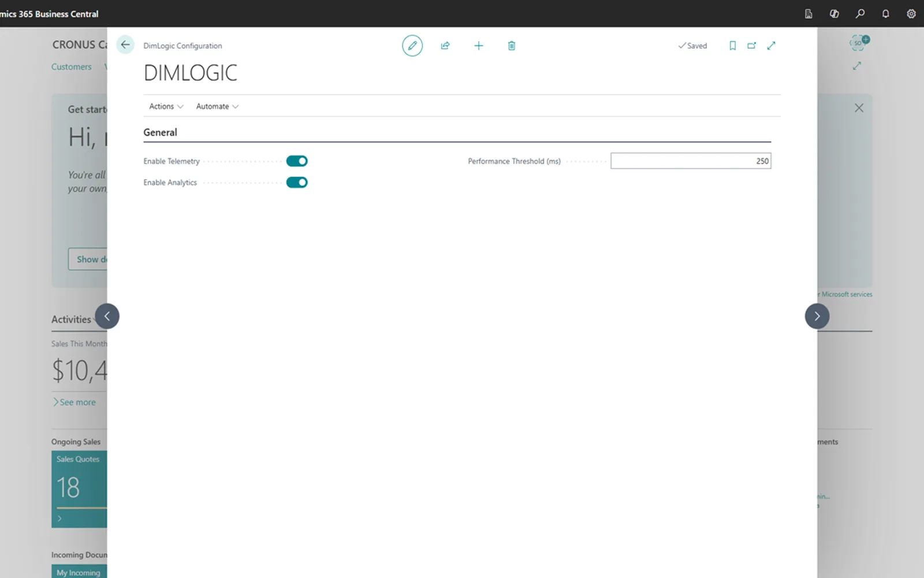Close the Get started banner with X
924x578 pixels.
point(859,108)
